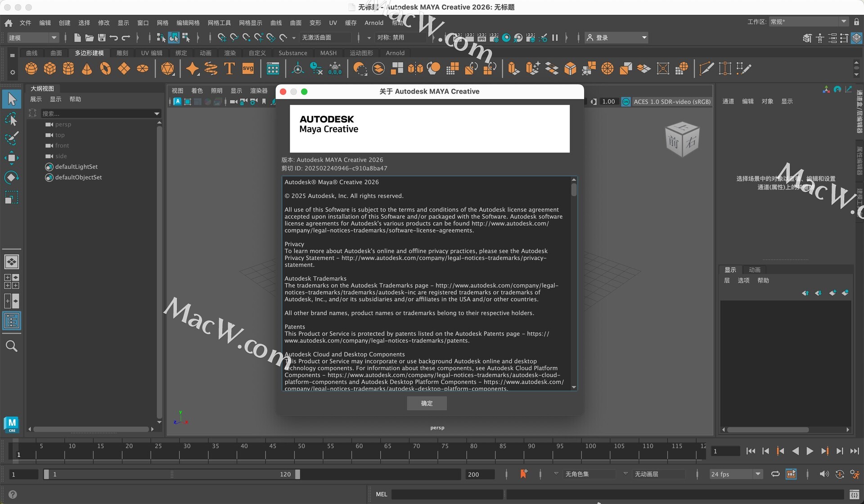Viewport: 864px width, 504px height.
Task: Toggle the workspace lock icon
Action: [856, 22]
